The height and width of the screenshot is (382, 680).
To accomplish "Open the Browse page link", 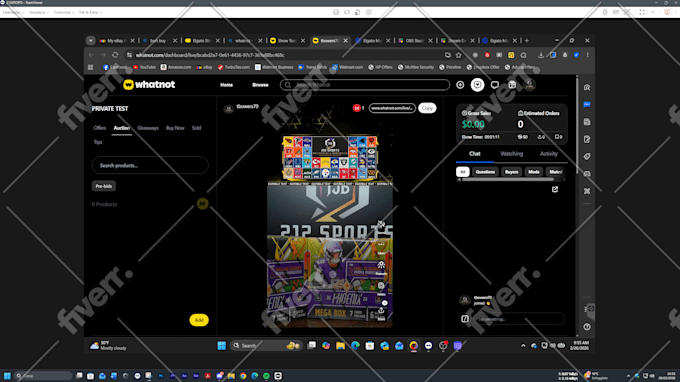I will click(x=260, y=85).
